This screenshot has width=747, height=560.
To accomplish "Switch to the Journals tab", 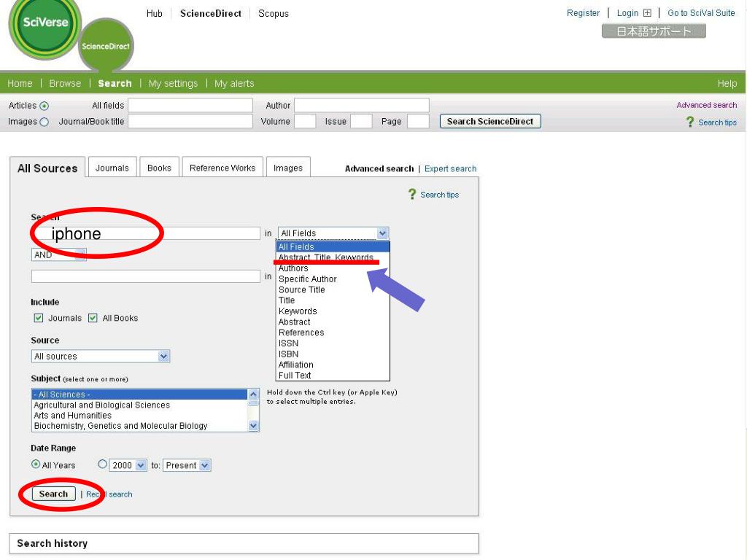I will (112, 168).
